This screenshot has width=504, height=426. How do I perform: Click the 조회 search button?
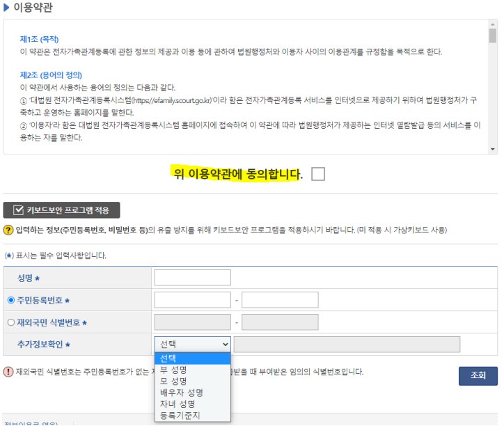[478, 376]
